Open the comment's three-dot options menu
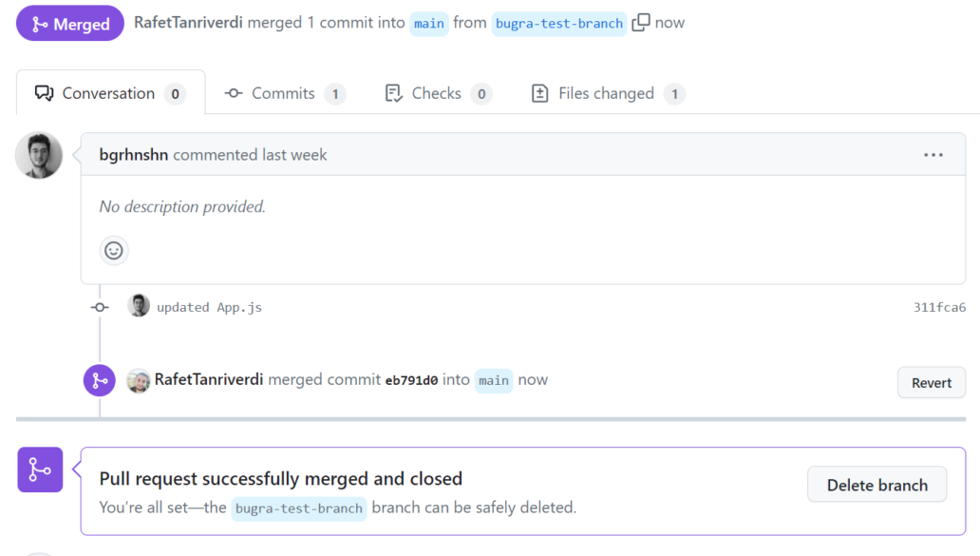Image resolution: width=980 pixels, height=556 pixels. [933, 155]
